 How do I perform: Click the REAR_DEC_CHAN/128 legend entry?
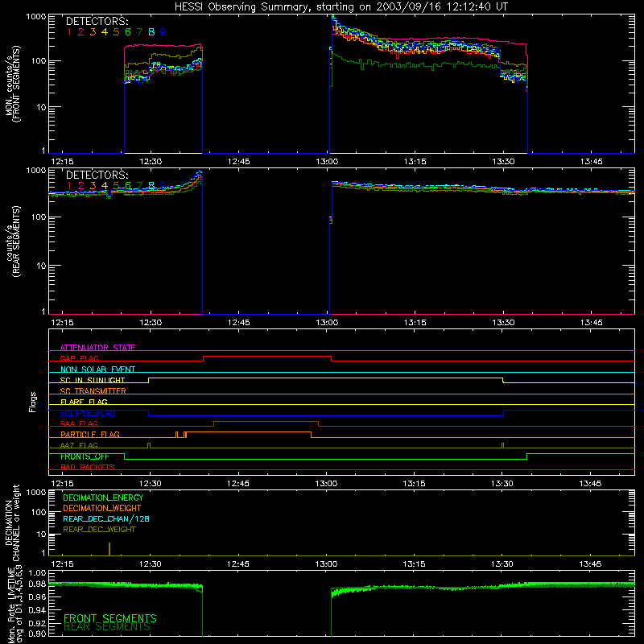pos(106,518)
